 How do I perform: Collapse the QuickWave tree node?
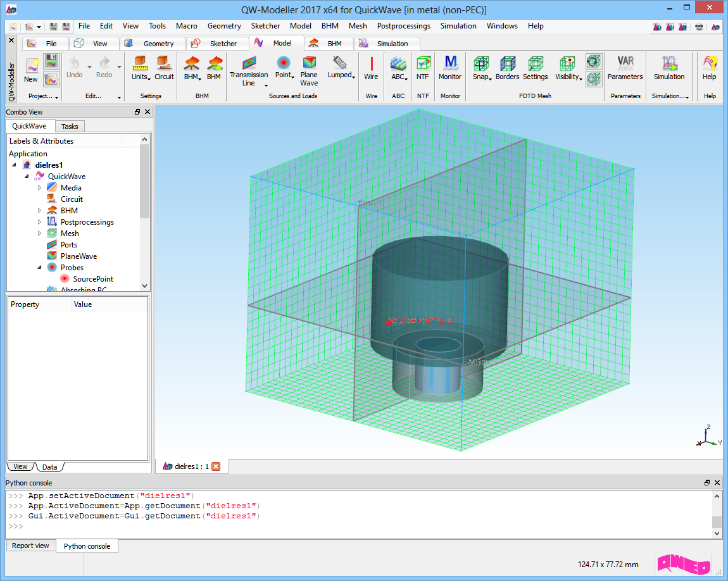coord(27,177)
